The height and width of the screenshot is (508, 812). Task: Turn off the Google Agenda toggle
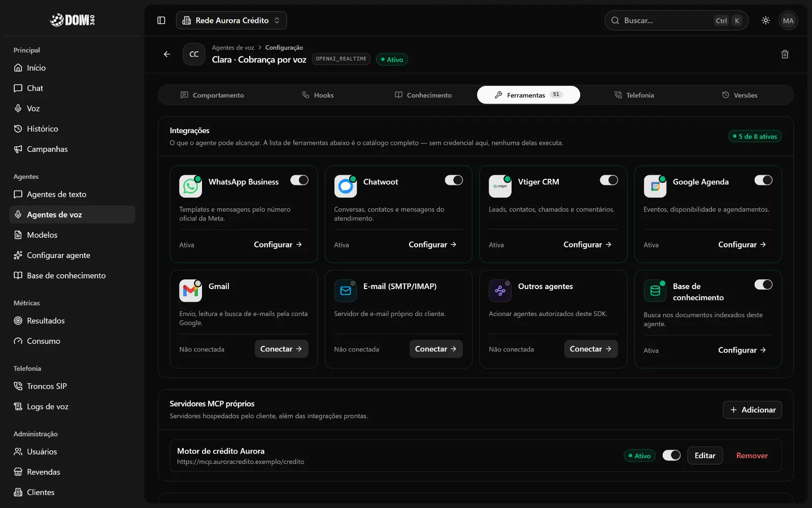[x=764, y=180]
